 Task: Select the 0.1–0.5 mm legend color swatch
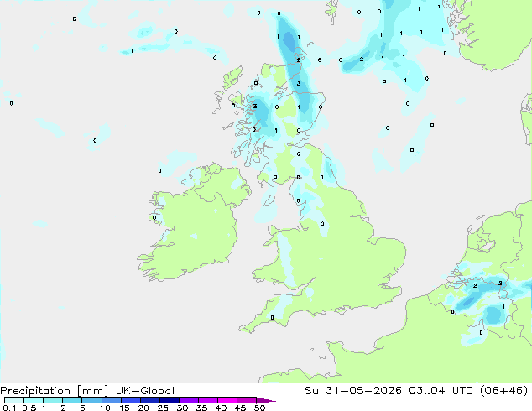tap(14, 400)
